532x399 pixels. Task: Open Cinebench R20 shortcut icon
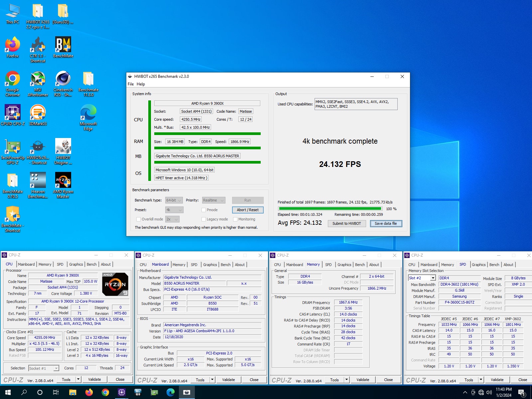(x=63, y=84)
